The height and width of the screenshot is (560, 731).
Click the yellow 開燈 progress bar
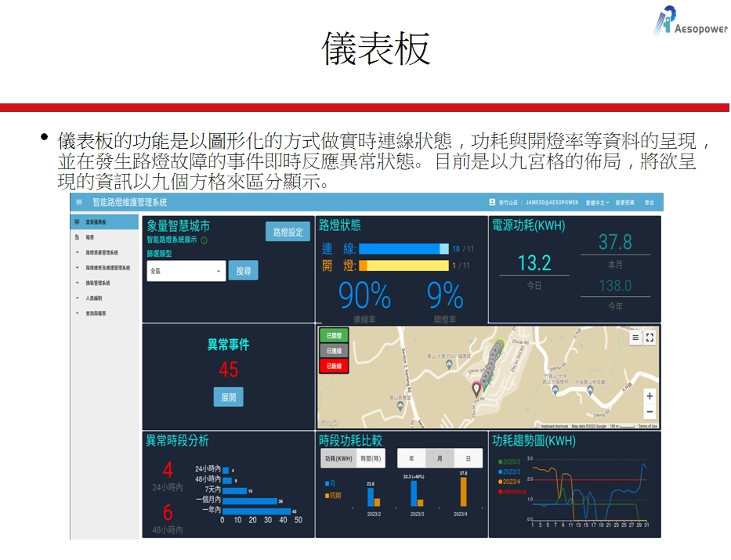pos(403,266)
